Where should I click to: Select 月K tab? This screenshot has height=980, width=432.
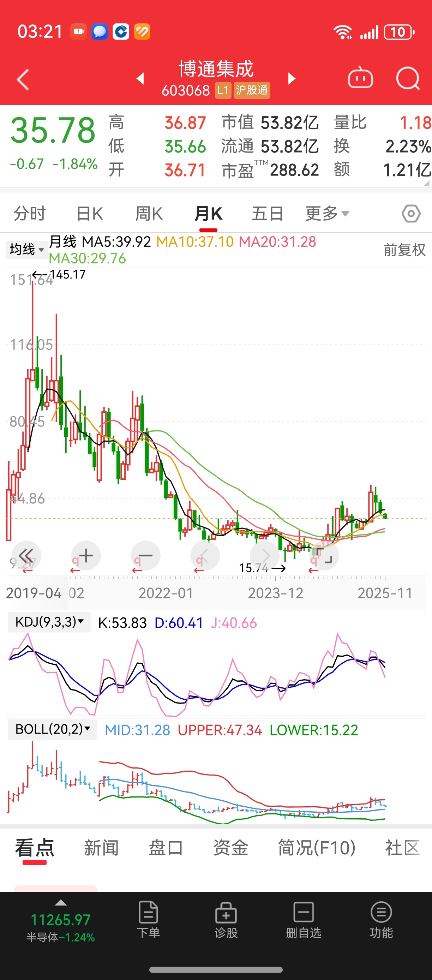pyautogui.click(x=208, y=214)
